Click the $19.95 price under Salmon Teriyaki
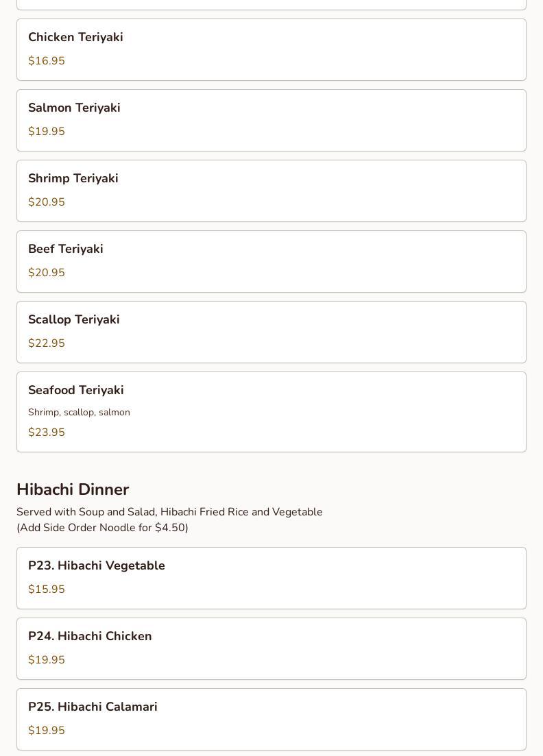This screenshot has height=756, width=543. [47, 132]
